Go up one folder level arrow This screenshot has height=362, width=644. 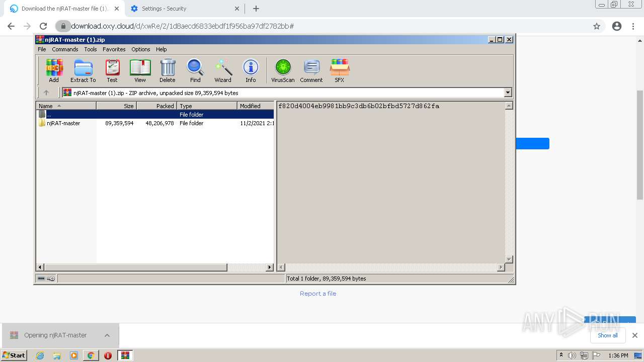[x=46, y=93]
